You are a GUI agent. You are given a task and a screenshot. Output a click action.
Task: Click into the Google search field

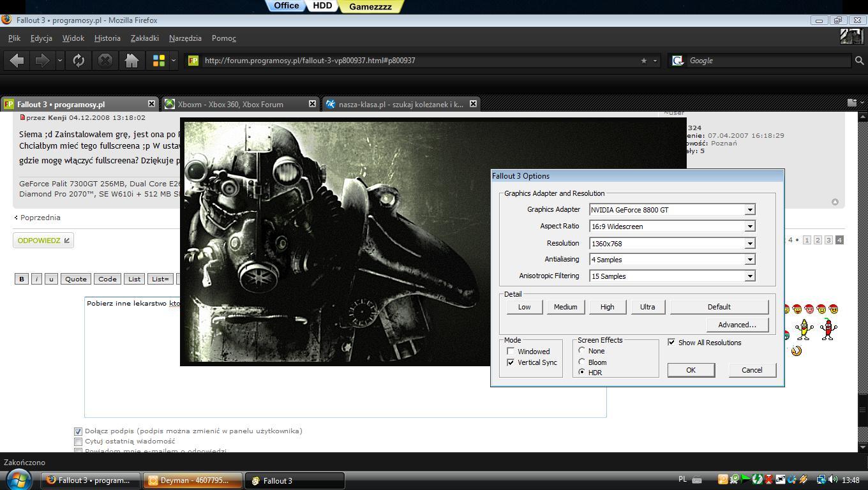coord(769,61)
